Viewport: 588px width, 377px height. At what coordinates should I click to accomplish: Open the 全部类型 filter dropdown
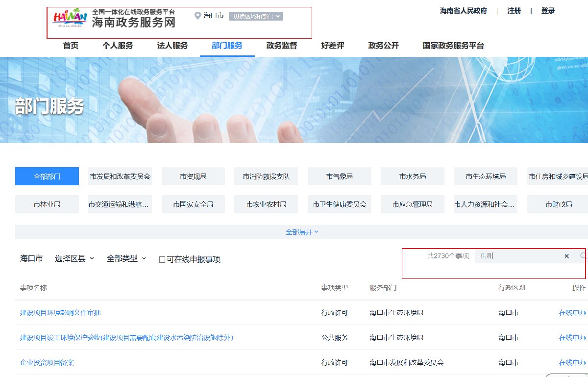[126, 258]
